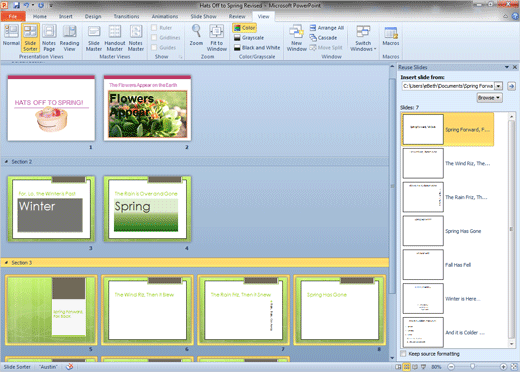520x372 pixels.
Task: Open the Switch Windows dropdown
Action: [x=363, y=38]
